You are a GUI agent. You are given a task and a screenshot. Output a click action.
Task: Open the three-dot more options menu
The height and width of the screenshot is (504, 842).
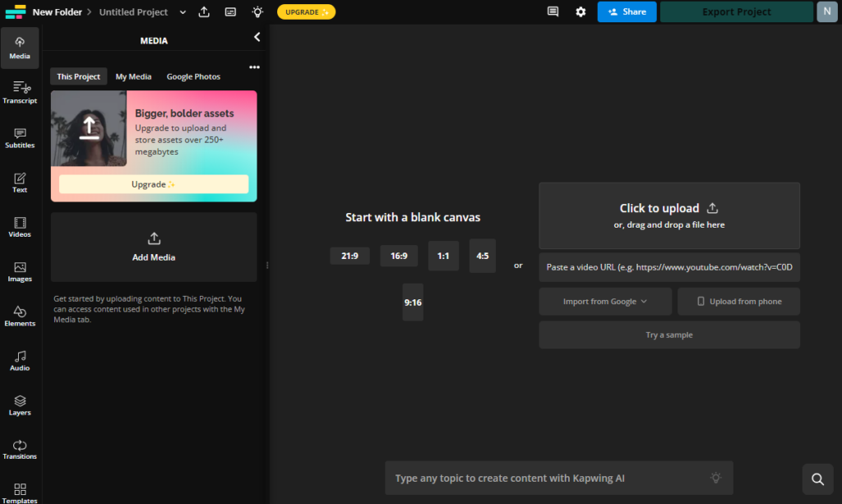pos(254,67)
